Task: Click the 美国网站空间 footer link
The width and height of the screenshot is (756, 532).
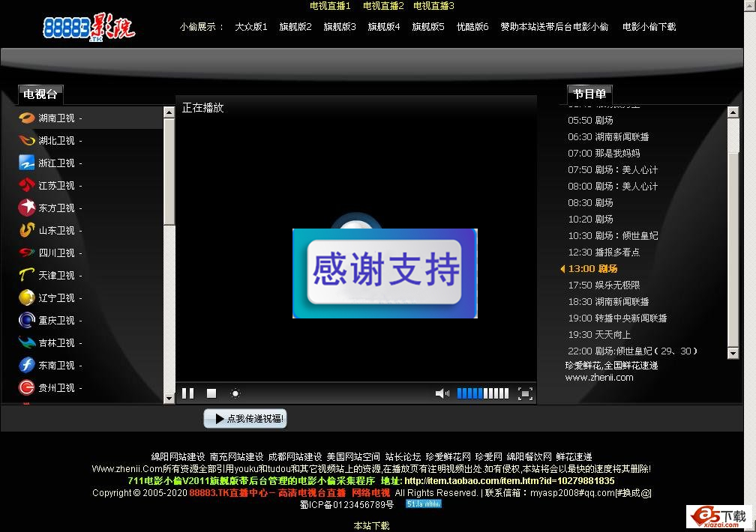Action: 353,456
